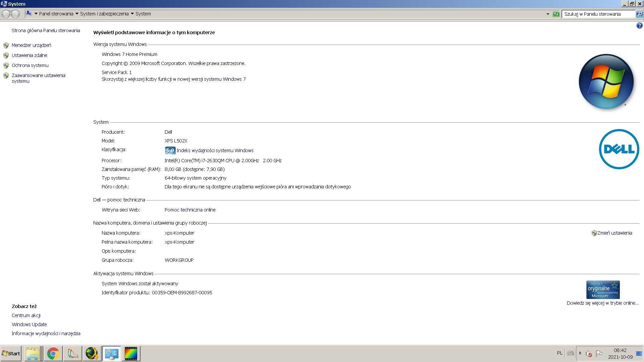The image size is (644, 362).
Task: Open the globe application on the taskbar
Action: (x=92, y=354)
